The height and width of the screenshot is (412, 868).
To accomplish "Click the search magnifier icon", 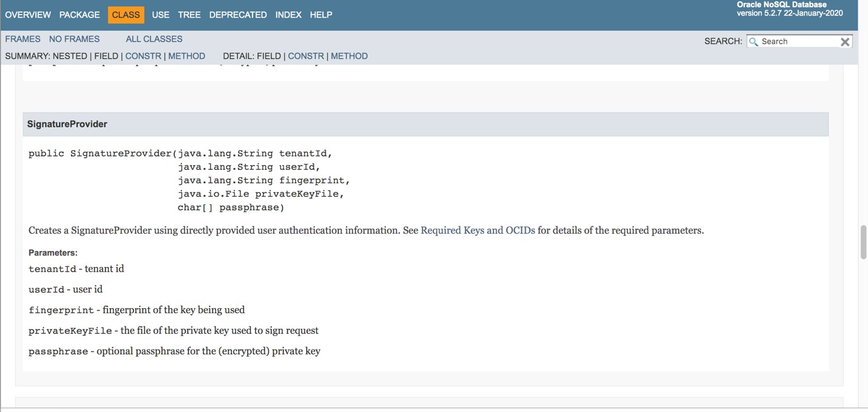I will 754,41.
